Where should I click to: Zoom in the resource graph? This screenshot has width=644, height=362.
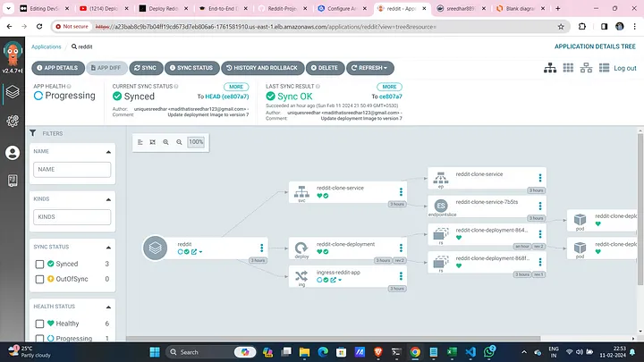[166, 142]
